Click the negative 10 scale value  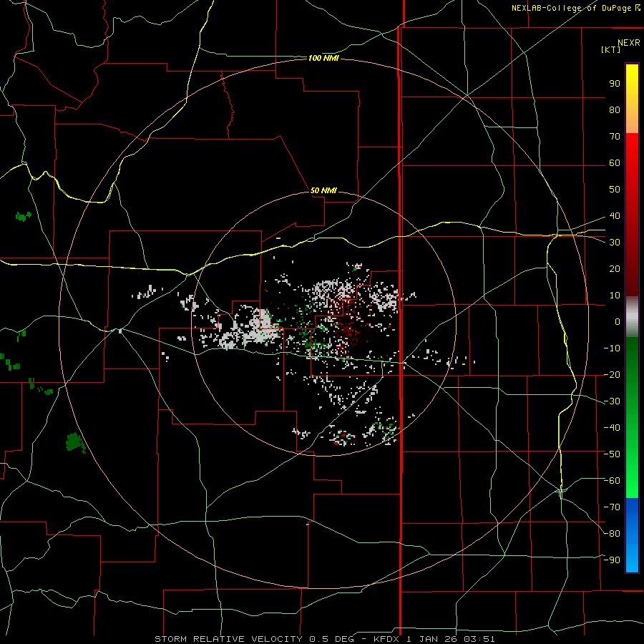pyautogui.click(x=612, y=348)
